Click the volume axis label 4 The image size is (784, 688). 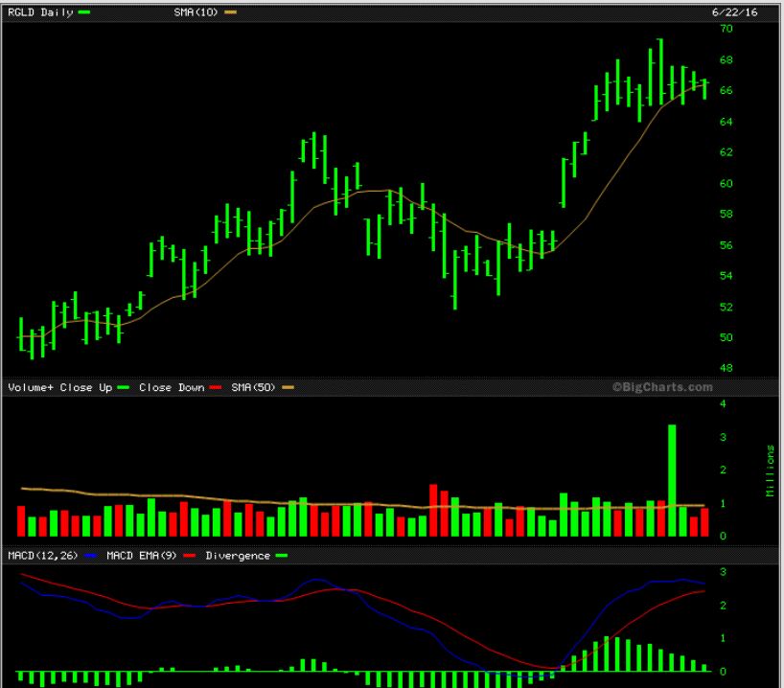(723, 403)
